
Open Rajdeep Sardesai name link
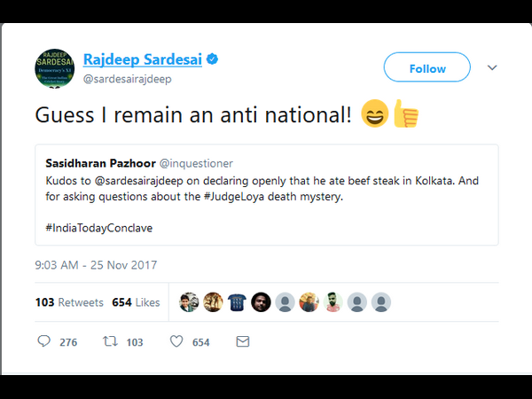tap(142, 60)
